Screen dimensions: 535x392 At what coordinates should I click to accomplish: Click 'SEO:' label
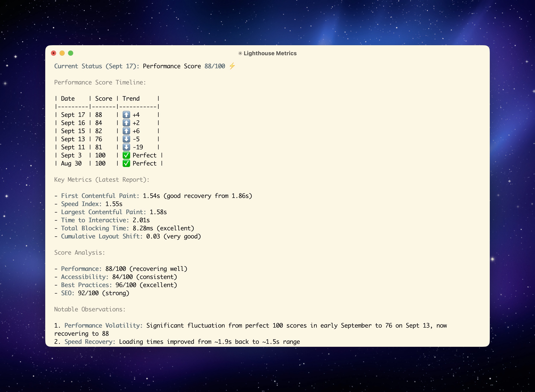tap(68, 293)
